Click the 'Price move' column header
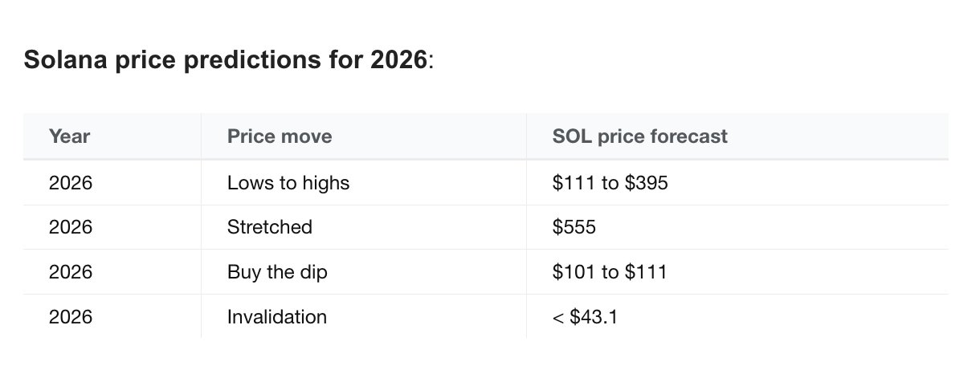 point(280,136)
